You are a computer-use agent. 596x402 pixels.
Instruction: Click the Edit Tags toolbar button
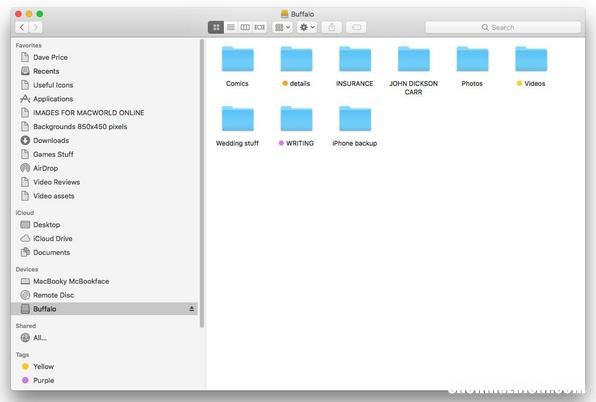(x=357, y=27)
